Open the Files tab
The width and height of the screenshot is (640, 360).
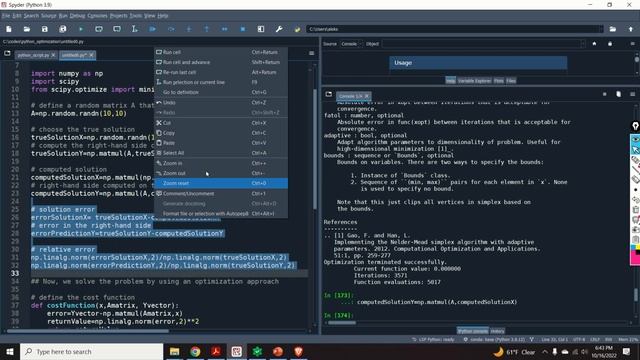tap(511, 81)
